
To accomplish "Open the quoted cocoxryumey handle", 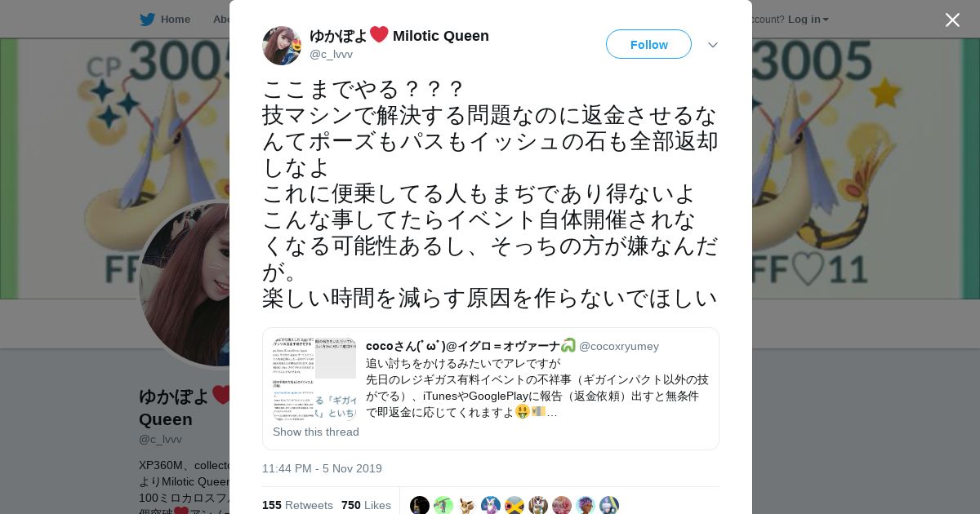I will pos(619,346).
